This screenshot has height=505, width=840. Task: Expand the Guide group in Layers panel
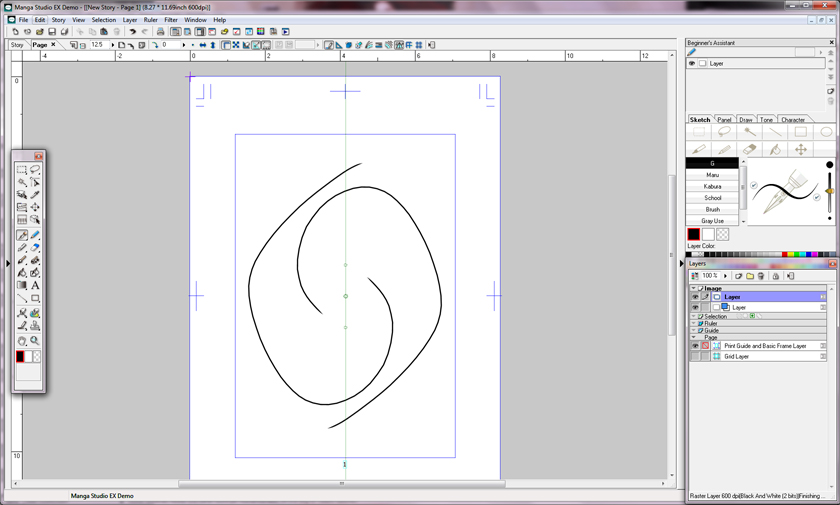[x=694, y=330]
